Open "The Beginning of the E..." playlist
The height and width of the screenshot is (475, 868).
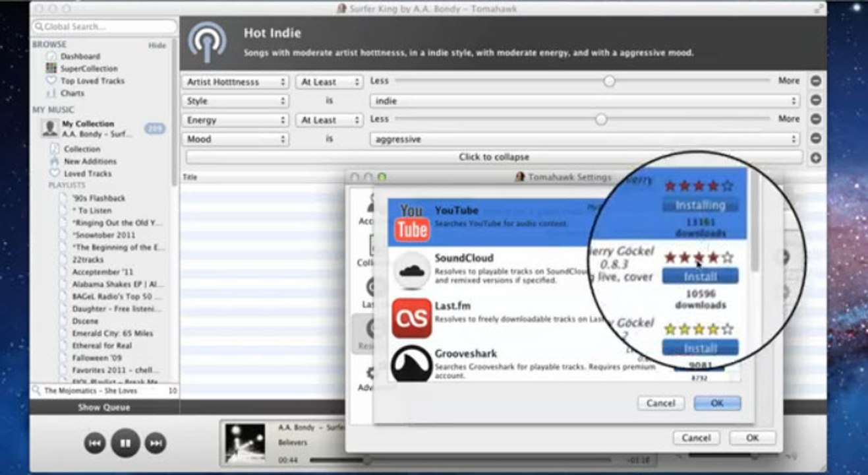coord(119,247)
